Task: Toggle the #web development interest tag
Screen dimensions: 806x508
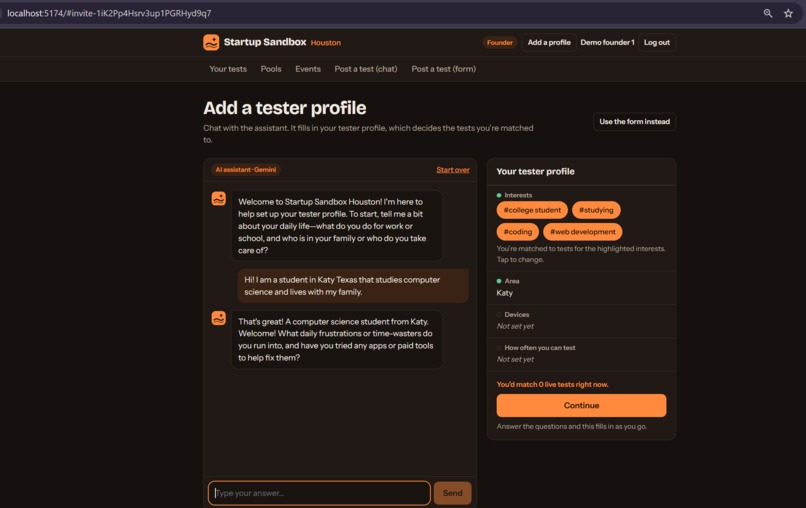Action: [x=582, y=232]
